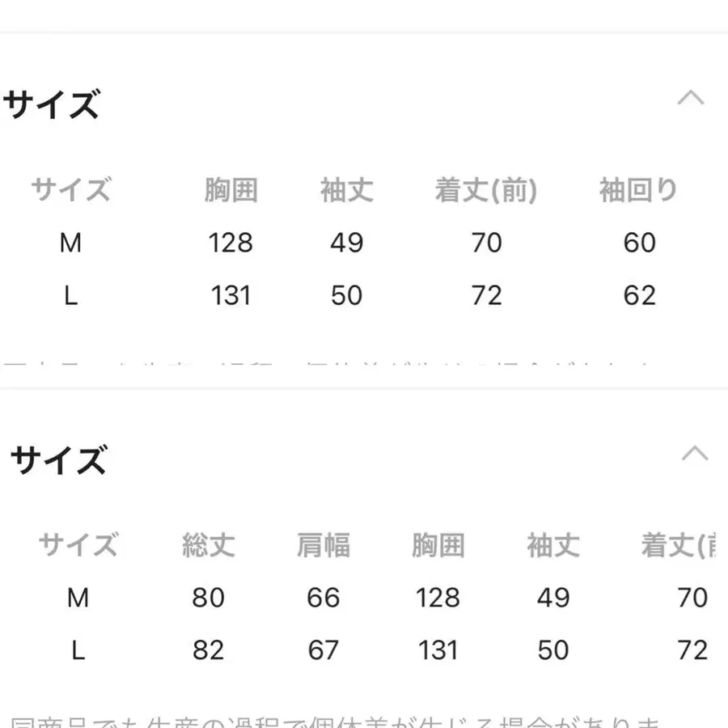The width and height of the screenshot is (728, 728).
Task: Click the 袖丈 column header in top table
Action: [x=346, y=190]
